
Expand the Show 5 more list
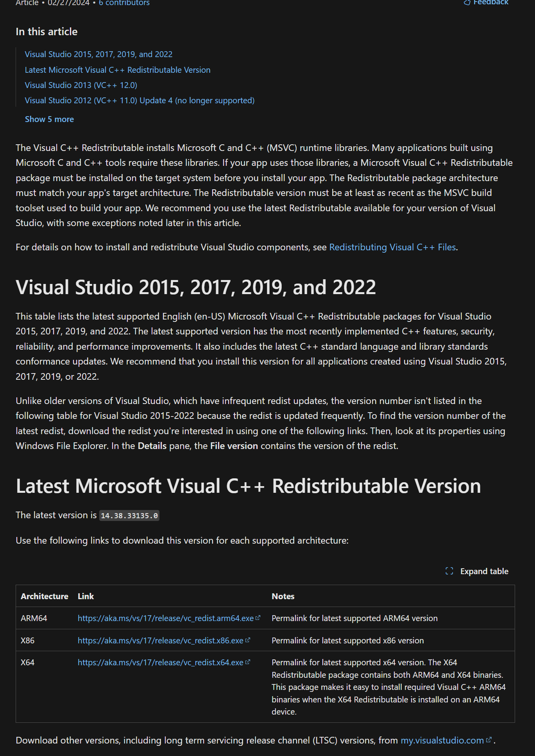pyautogui.click(x=49, y=119)
